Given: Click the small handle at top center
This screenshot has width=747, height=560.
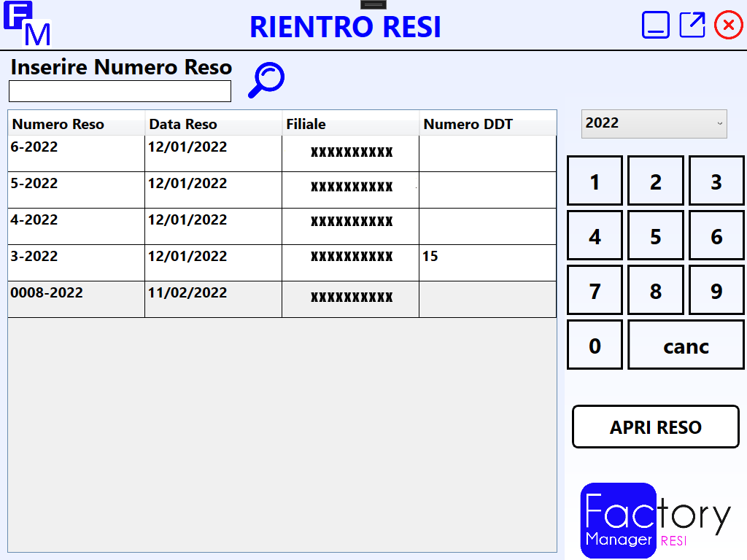Looking at the screenshot, I should click(373, 4).
